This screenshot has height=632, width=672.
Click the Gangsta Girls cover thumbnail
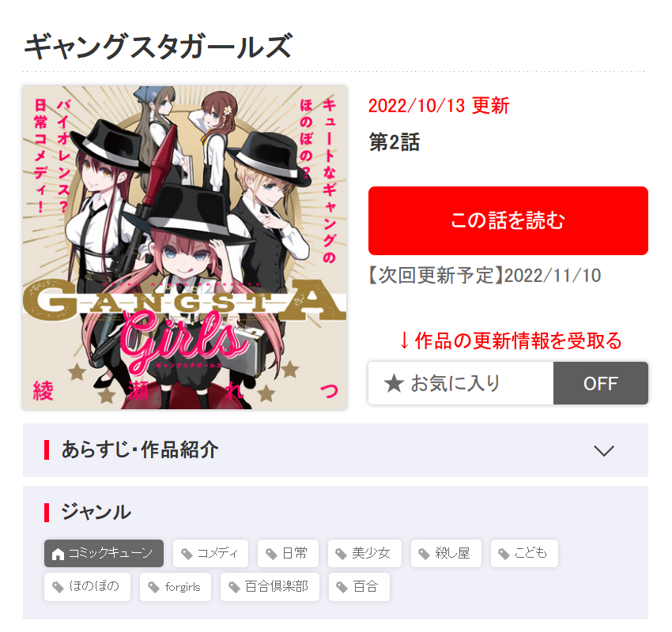pos(185,247)
